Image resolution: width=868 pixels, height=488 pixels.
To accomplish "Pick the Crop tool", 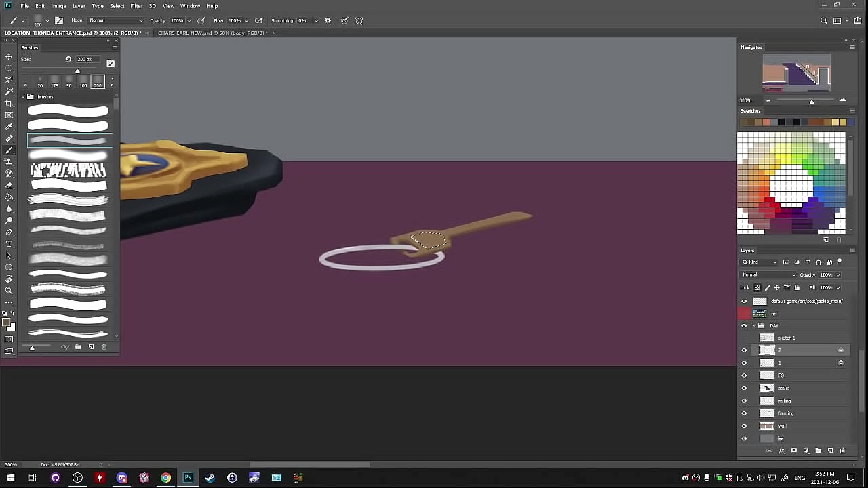I will pos(9,103).
